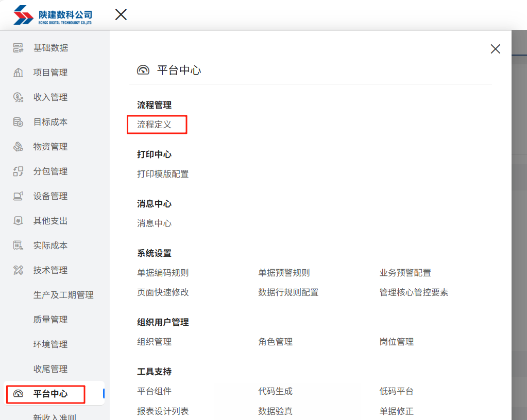Open 低码平台 under 工具支持

tap(396, 391)
